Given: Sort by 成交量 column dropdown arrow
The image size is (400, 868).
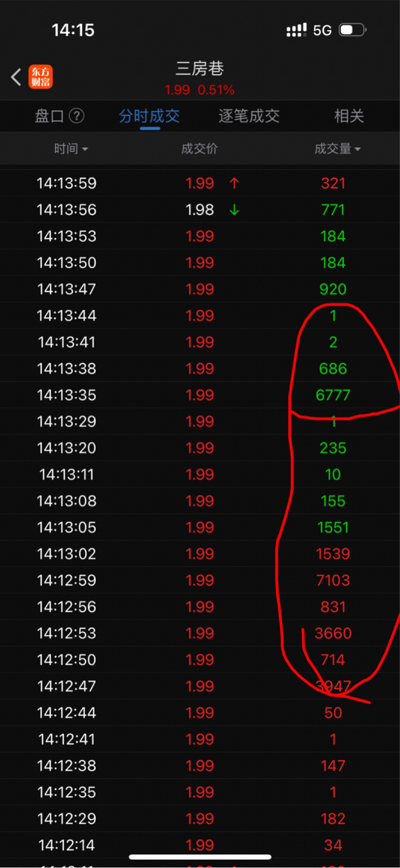Looking at the screenshot, I should point(357,149).
